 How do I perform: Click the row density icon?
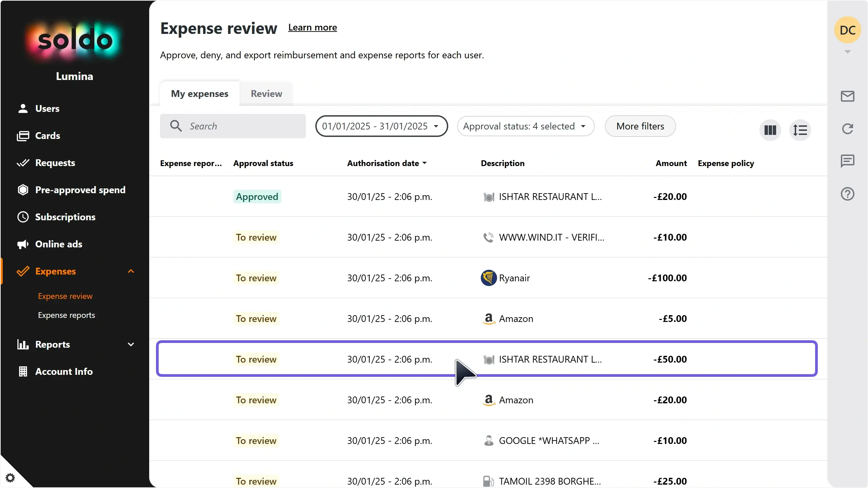pos(800,130)
